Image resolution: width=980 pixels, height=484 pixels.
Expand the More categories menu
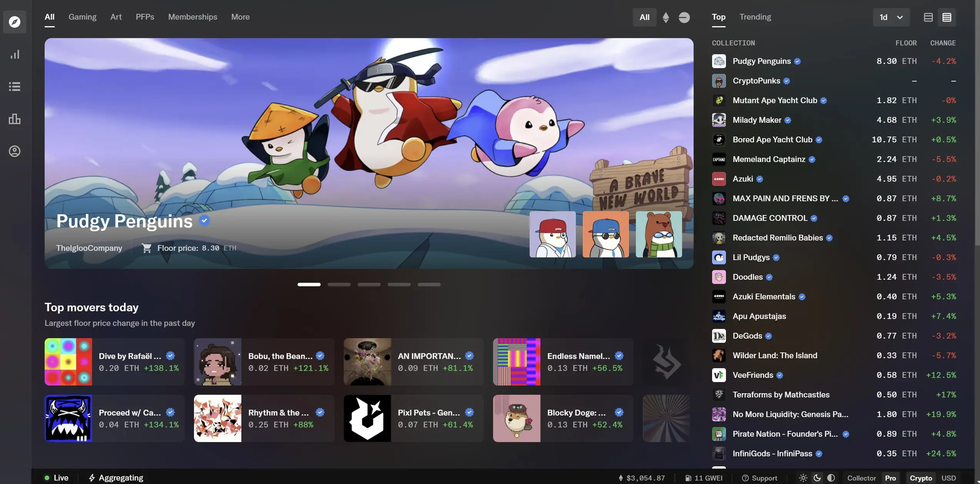[x=240, y=17]
